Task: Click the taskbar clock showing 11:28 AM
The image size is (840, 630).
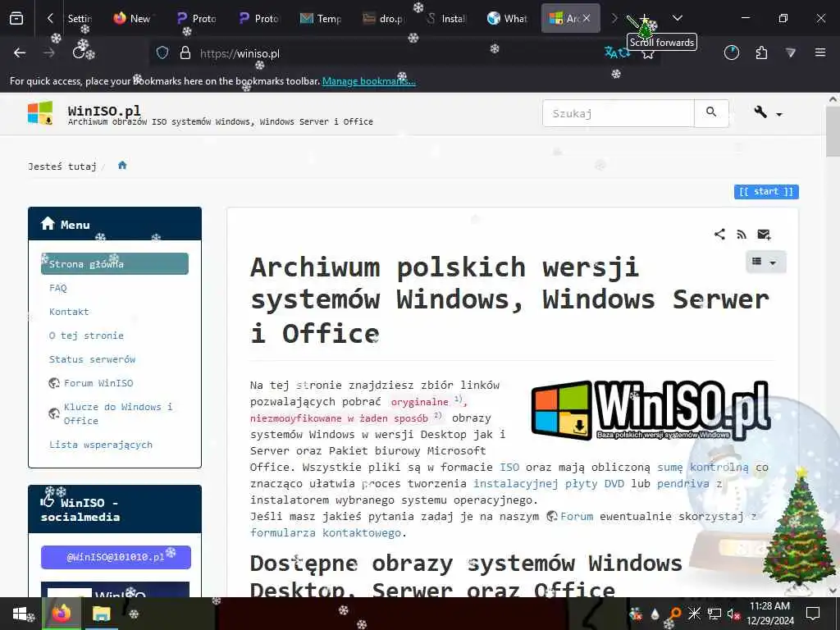Action: [x=769, y=614]
